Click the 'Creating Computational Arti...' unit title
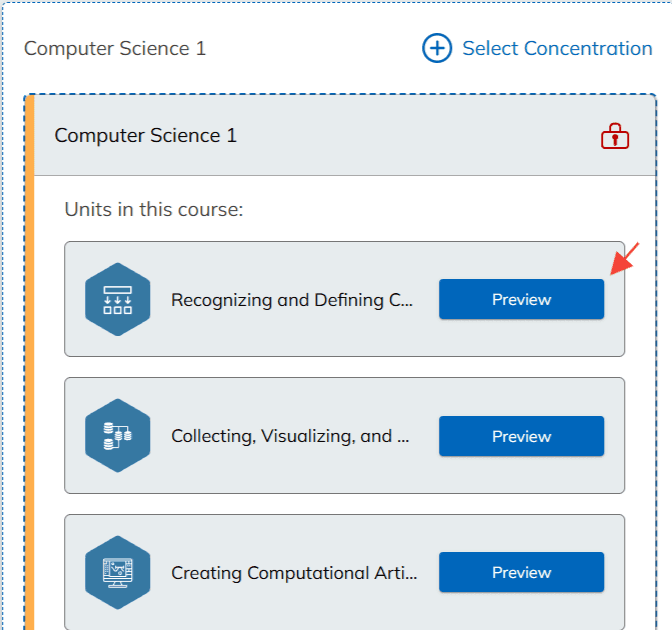Viewport: 672px width, 630px height. coord(294,573)
